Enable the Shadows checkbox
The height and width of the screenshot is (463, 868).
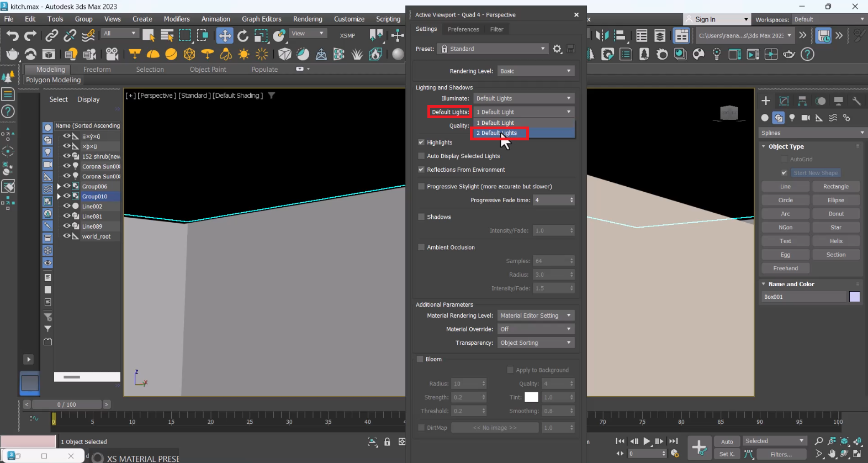[x=421, y=217]
